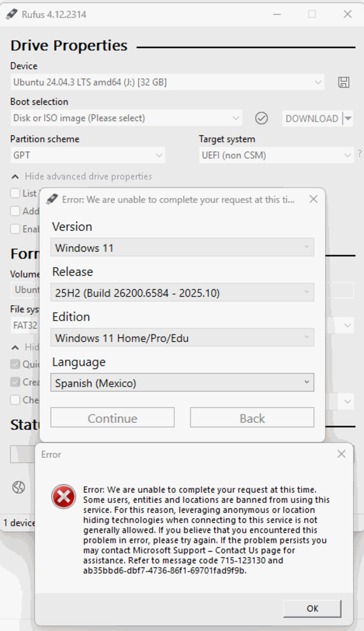Click the Drive Properties heading

click(x=69, y=45)
